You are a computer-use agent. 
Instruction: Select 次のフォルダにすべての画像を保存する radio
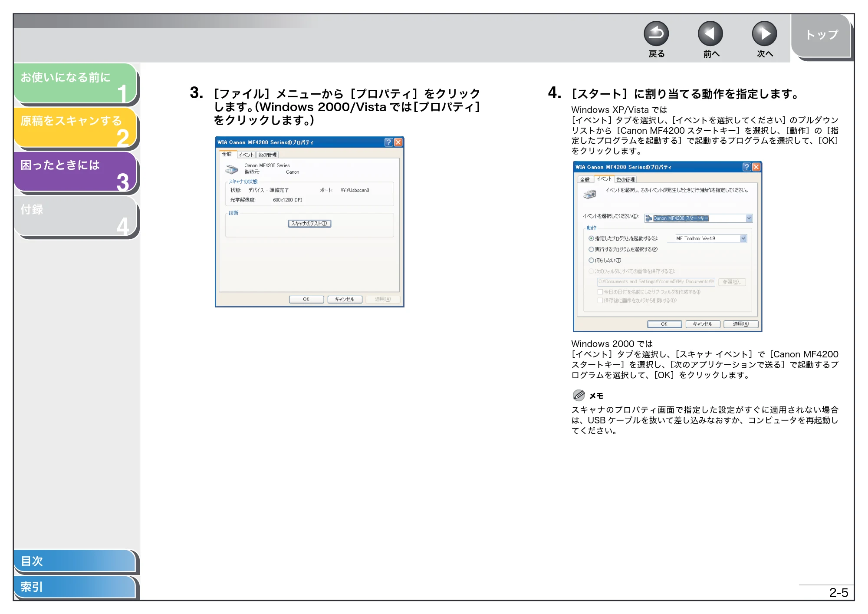[x=591, y=271]
